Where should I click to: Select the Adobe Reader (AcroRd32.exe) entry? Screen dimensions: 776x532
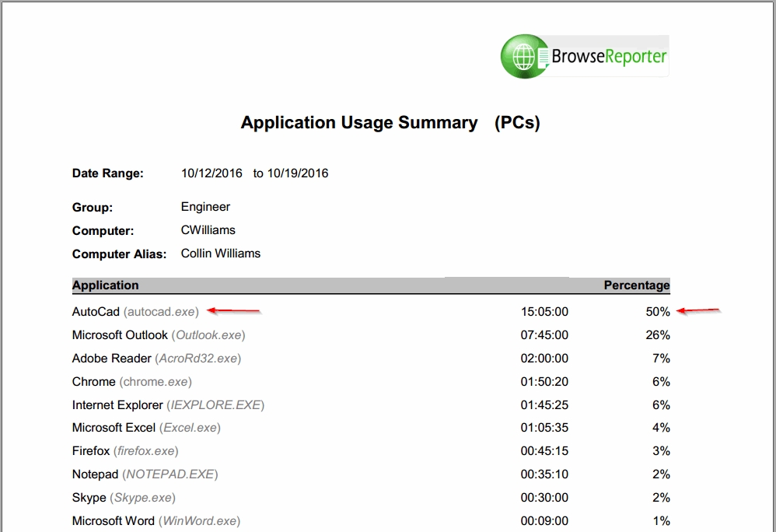pos(157,359)
